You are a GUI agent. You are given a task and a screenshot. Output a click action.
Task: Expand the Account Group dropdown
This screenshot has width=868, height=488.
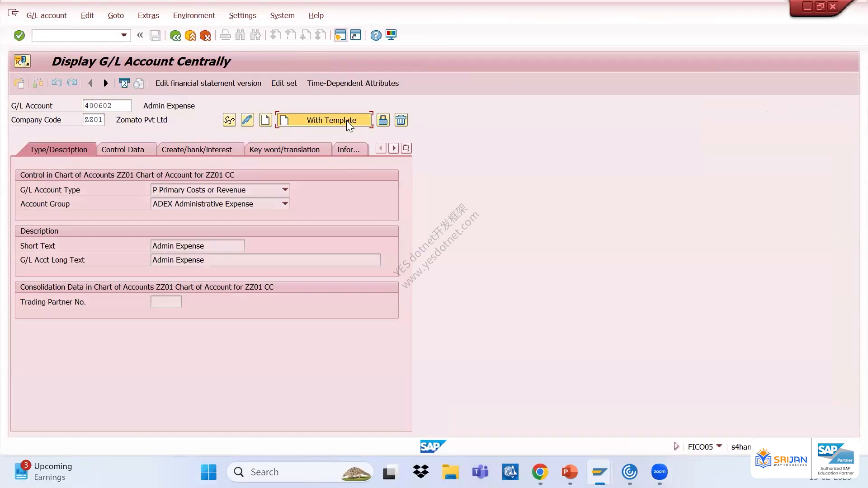coord(285,204)
